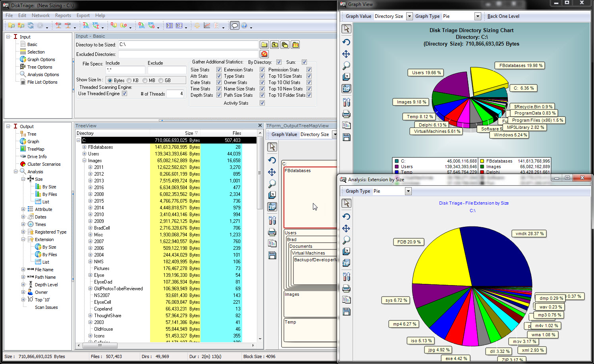Choose the zoom magnifier tool in Graph View
This screenshot has width=594, height=364.
(346, 65)
